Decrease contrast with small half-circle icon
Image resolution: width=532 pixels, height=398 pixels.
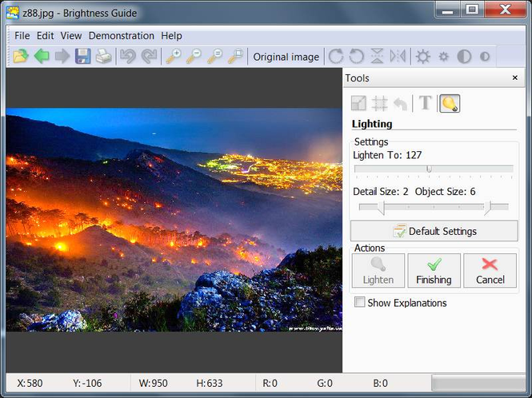tap(485, 56)
